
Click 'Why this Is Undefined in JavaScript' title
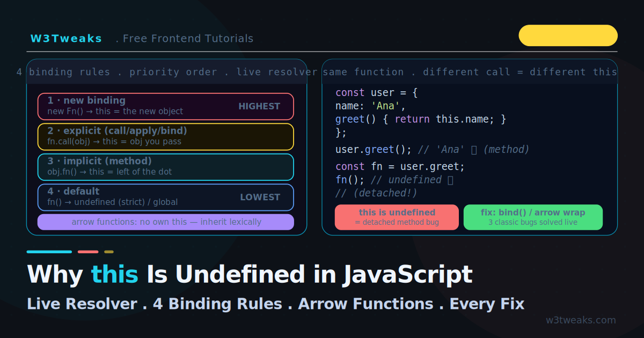[250, 274]
